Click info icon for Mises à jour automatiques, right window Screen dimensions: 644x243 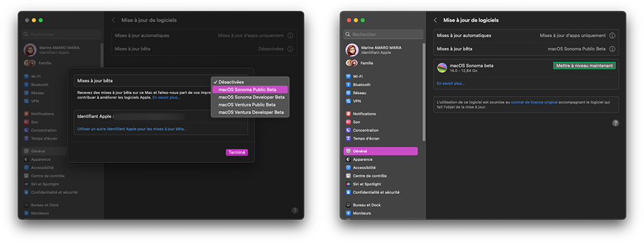pyautogui.click(x=612, y=35)
